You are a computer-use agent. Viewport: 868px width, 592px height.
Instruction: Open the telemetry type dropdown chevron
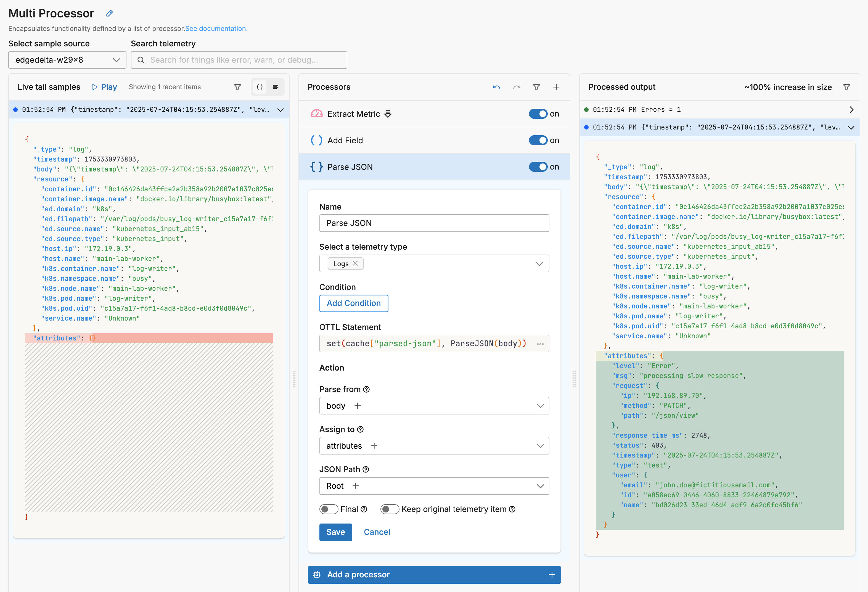coord(539,264)
